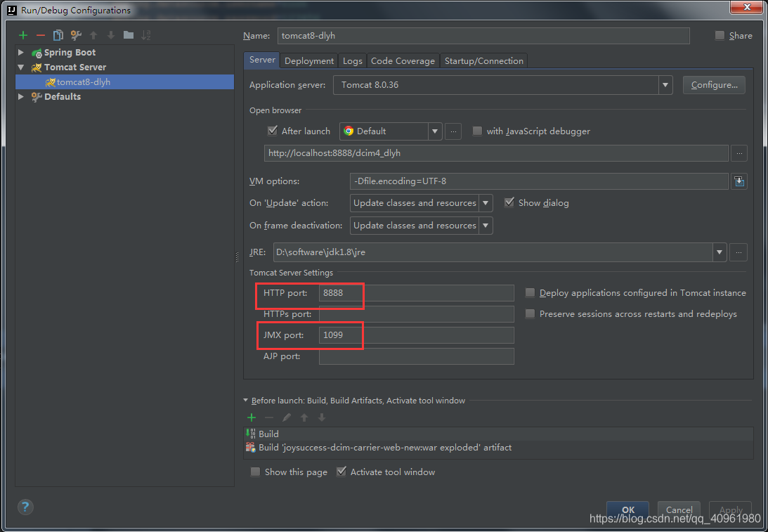Image resolution: width=768 pixels, height=532 pixels.
Task: Move configuration up arrow in left toolbar
Action: (93, 35)
